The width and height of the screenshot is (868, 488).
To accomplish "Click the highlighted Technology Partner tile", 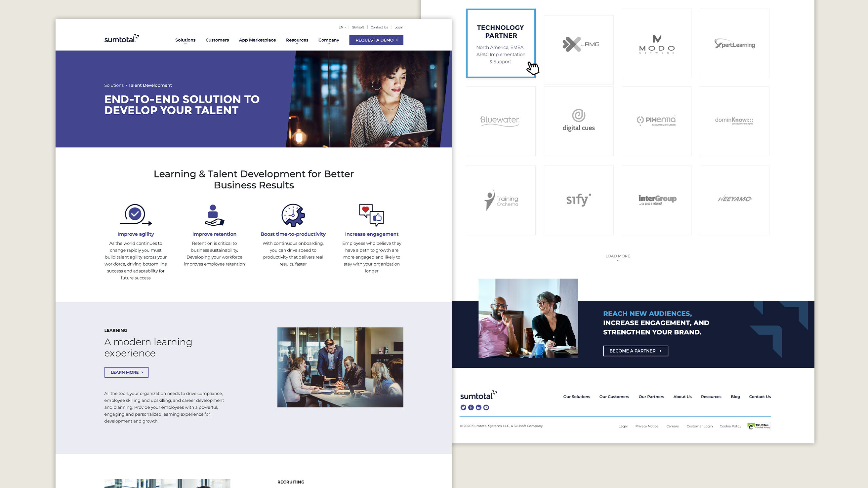I will point(501,43).
